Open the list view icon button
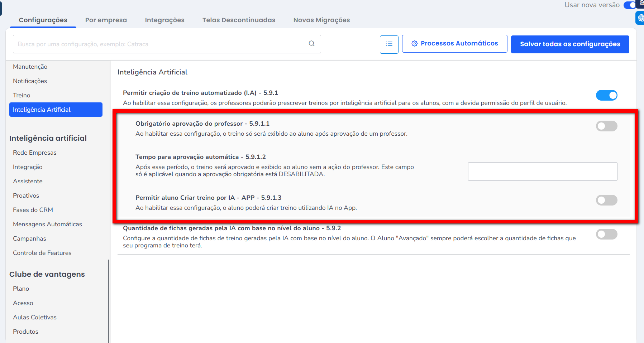This screenshot has height=343, width=644. [x=389, y=44]
